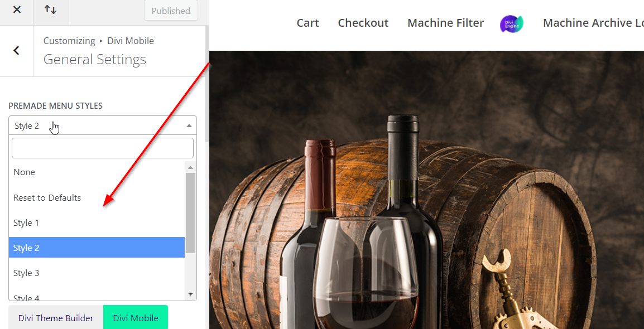Open the Cart menu link
This screenshot has width=644, height=329.
point(307,23)
